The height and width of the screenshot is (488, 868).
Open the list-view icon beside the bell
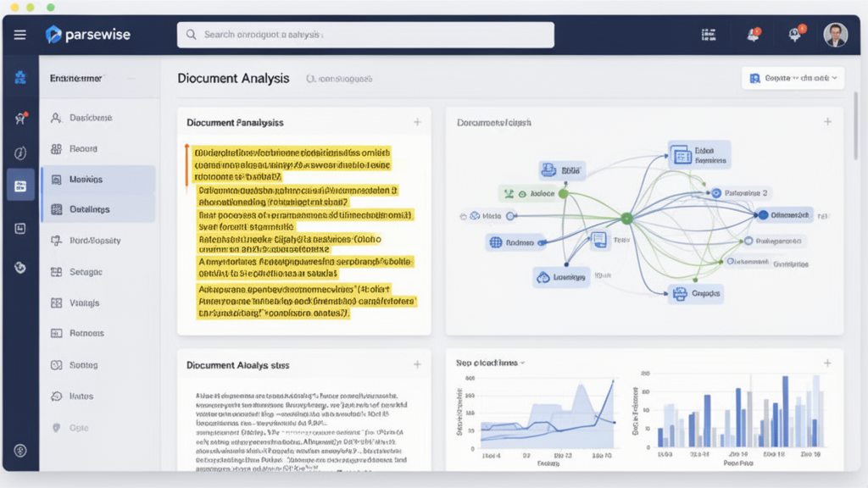pos(709,35)
